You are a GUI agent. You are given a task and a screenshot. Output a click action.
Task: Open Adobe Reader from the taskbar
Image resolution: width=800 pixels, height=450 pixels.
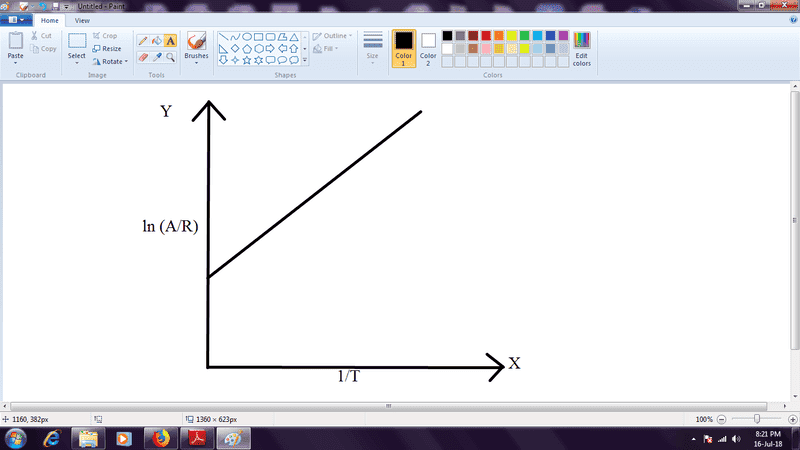click(197, 439)
